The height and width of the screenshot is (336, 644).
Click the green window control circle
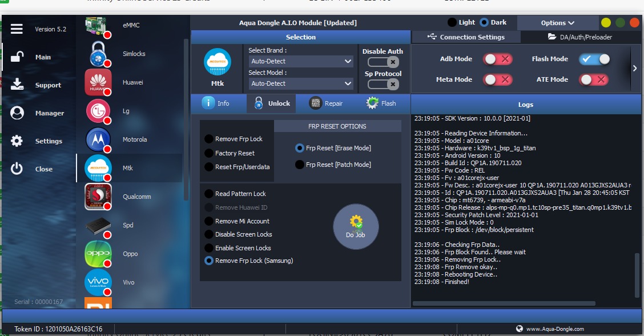(621, 23)
